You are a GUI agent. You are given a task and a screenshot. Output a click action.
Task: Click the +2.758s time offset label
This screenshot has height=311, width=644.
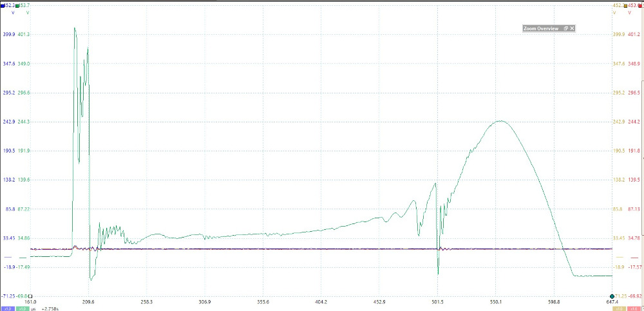pyautogui.click(x=52, y=308)
